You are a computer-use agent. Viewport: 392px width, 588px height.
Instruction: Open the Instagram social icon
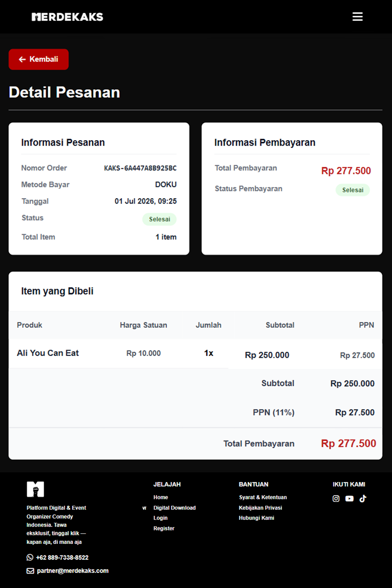(x=336, y=499)
